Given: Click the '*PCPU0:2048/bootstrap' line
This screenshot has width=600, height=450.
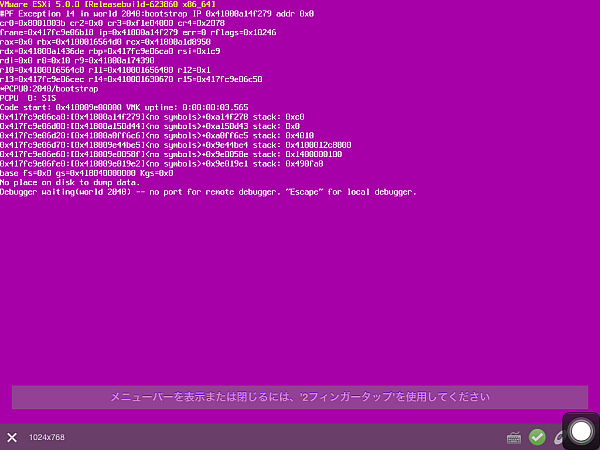Looking at the screenshot, I should tap(49, 89).
